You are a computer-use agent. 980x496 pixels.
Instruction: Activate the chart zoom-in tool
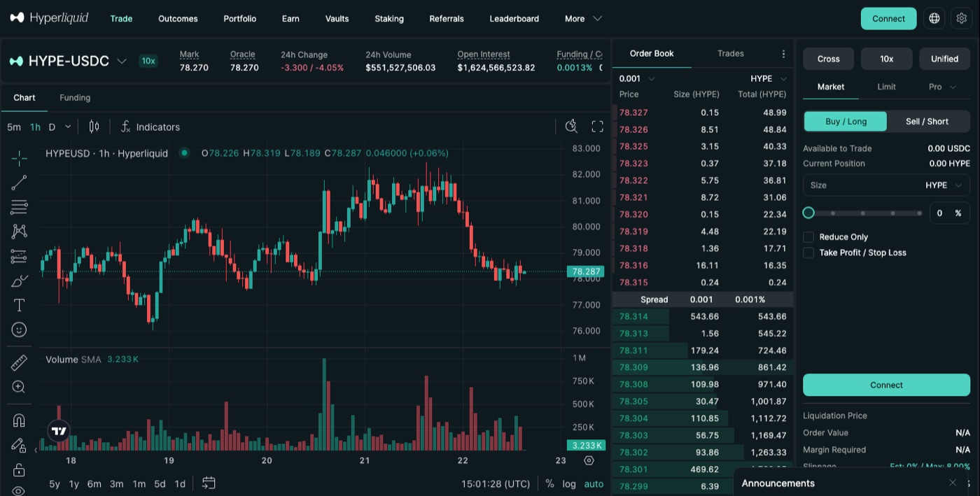point(19,387)
